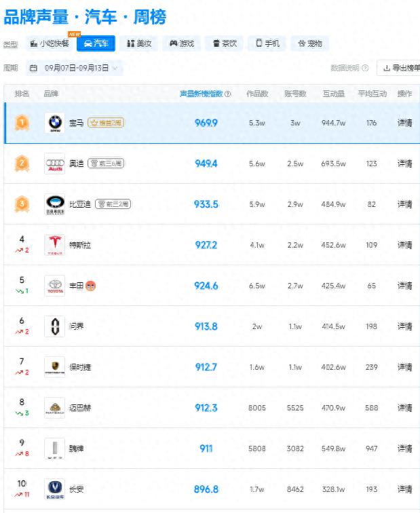Click the Maybach brand logo
This screenshot has height=513, width=420.
point(54,408)
